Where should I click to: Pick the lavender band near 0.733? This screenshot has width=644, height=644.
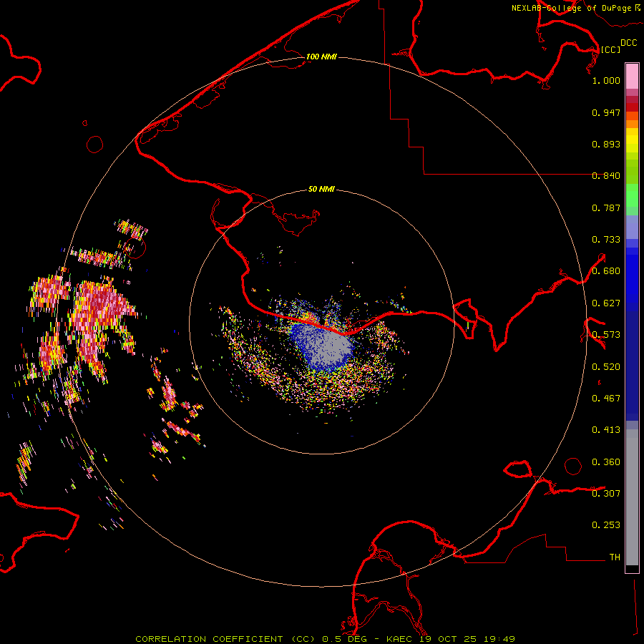click(632, 228)
